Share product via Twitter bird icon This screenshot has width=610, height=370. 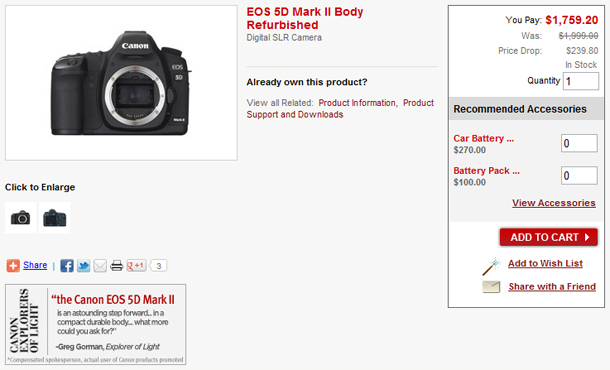click(x=83, y=266)
